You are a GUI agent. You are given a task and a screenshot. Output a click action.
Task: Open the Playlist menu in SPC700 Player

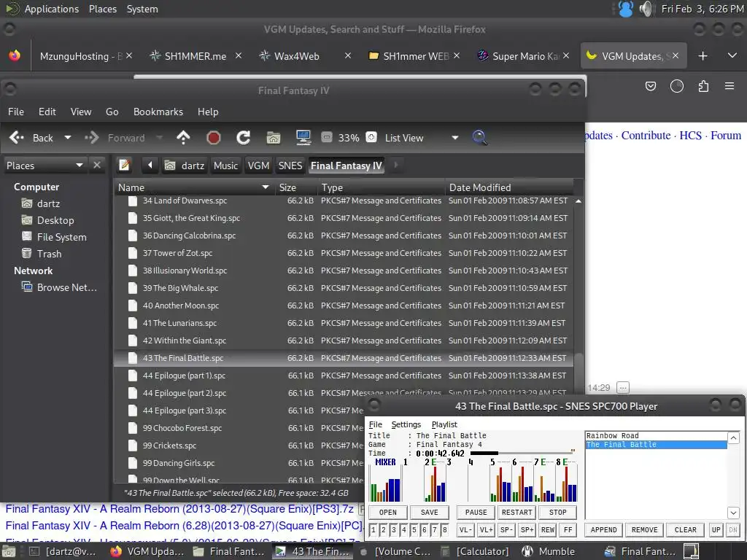(444, 424)
